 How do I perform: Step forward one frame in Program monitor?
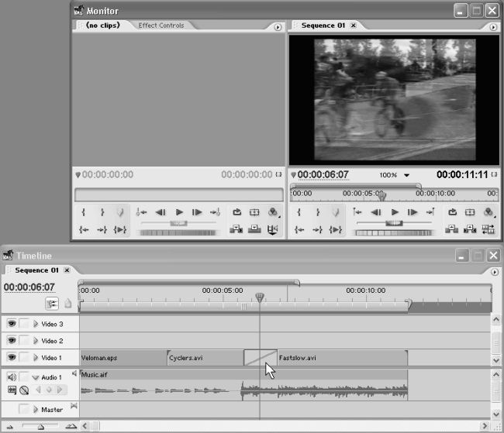click(413, 212)
